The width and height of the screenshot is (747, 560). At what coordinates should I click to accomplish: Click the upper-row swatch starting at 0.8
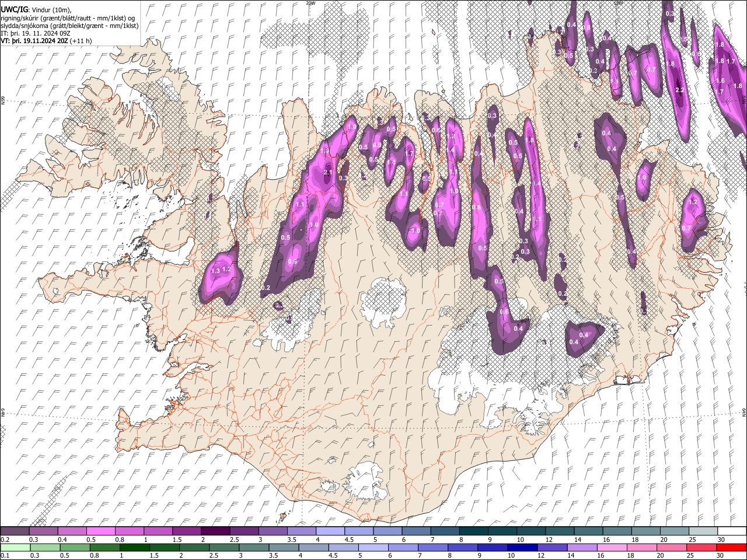coord(130,531)
